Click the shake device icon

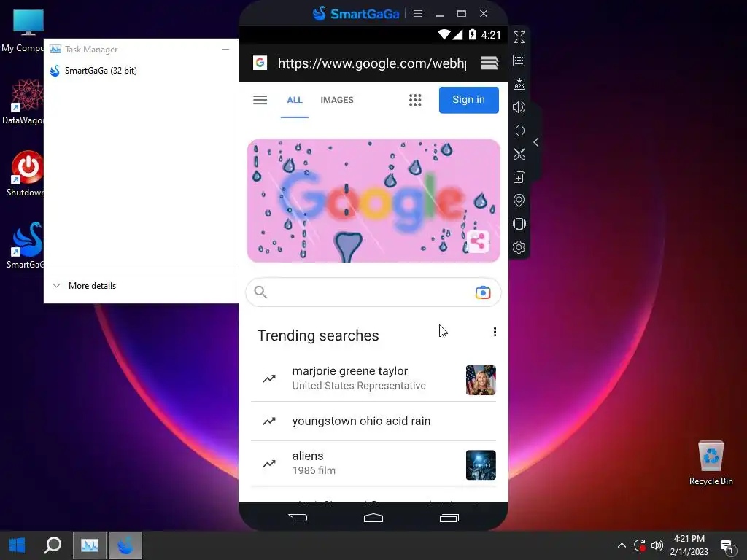pos(519,224)
